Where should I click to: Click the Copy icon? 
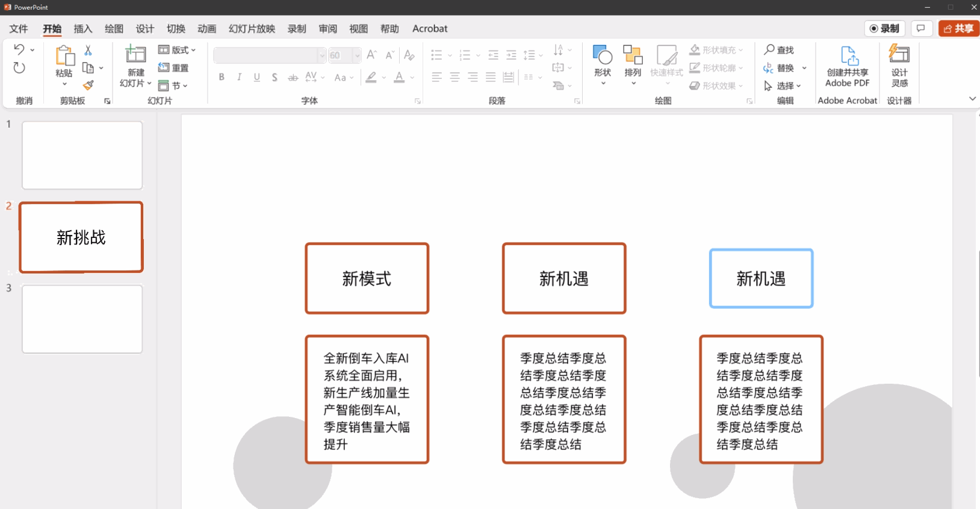[88, 68]
